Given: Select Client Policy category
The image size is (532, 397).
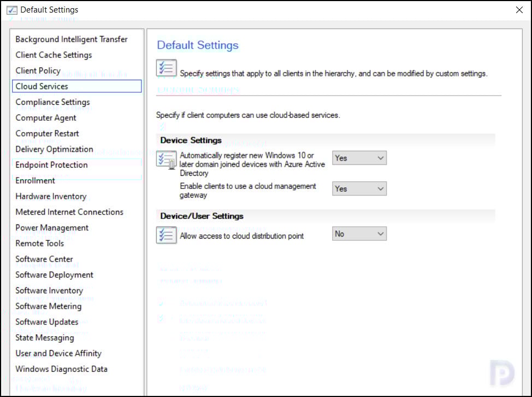Looking at the screenshot, I should (76, 70).
